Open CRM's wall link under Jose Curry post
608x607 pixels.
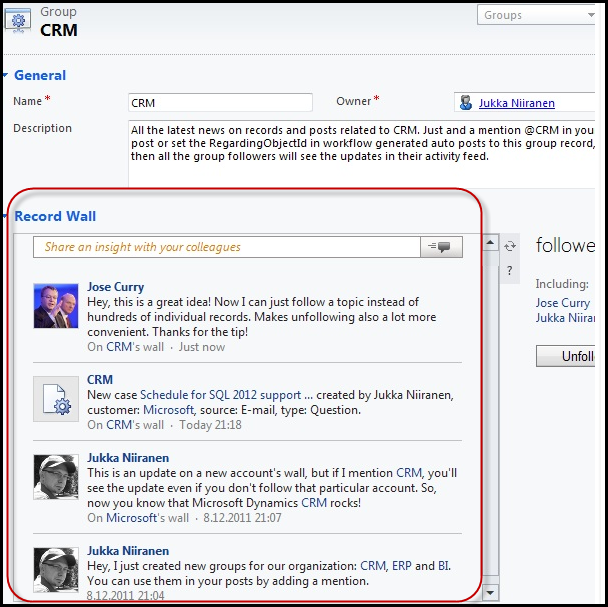click(x=119, y=347)
